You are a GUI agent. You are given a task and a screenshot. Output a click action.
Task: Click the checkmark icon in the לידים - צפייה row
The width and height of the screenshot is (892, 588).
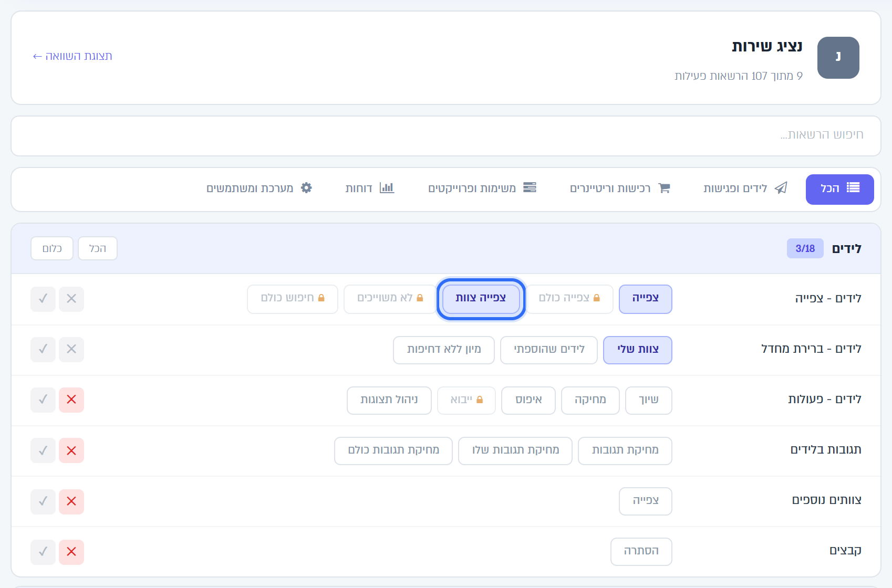(x=43, y=299)
